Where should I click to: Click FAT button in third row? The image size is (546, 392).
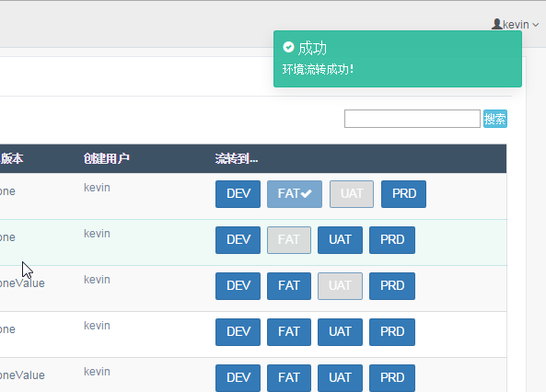tap(289, 286)
